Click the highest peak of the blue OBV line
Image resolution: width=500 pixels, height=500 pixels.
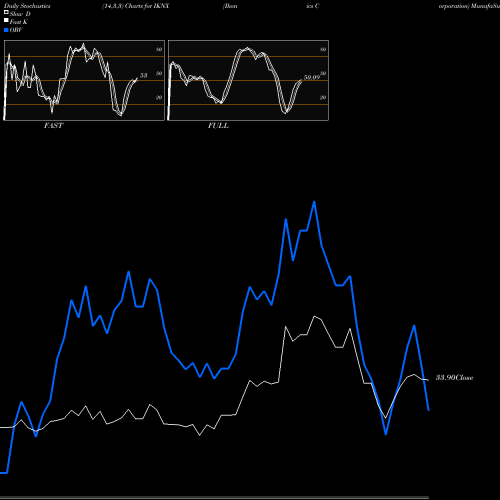point(314,202)
